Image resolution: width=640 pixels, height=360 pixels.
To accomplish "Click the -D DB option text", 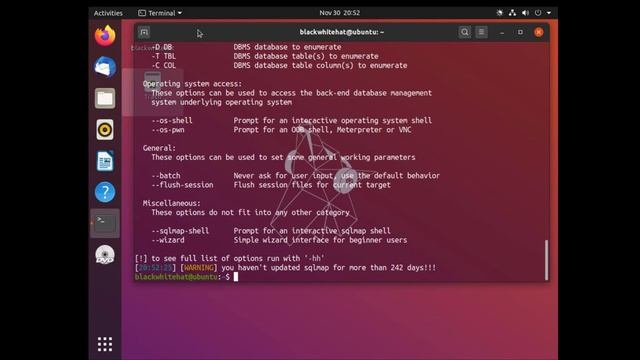I will click(x=162, y=47).
